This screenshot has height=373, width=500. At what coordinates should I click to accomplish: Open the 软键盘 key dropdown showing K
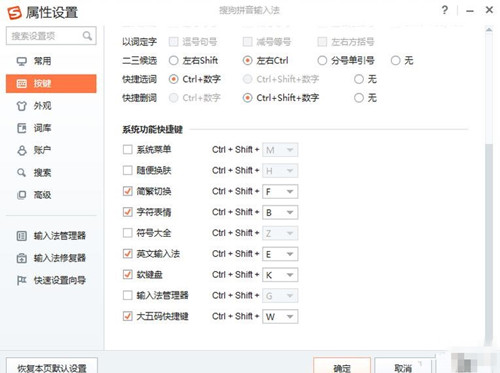(280, 275)
